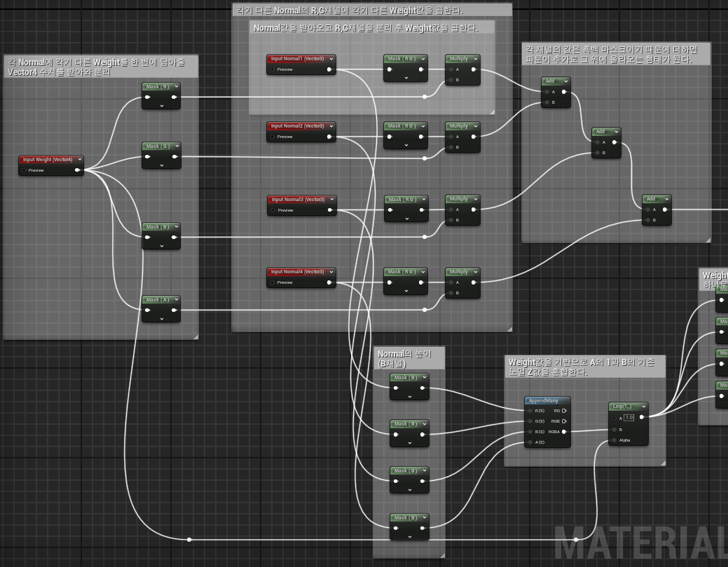Expand the Mask (A) node's bottom arrow
Screen dimensions: 728x567
[x=162, y=319]
